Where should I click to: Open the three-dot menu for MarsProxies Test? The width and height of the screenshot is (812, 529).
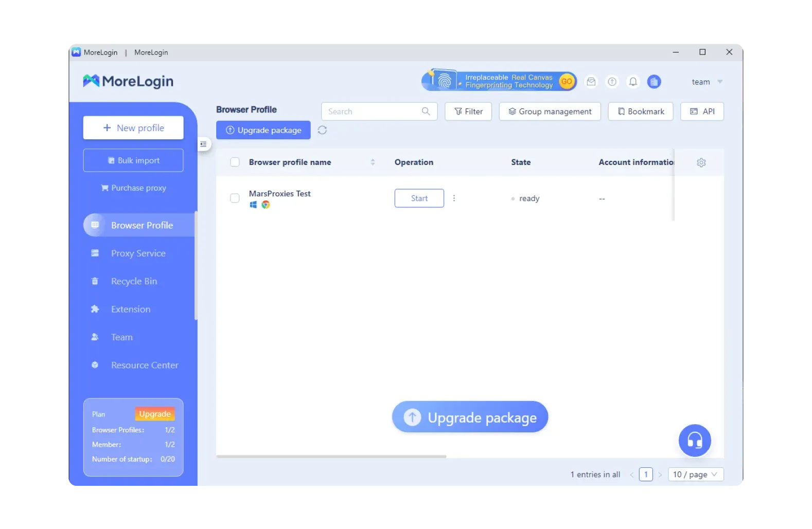pyautogui.click(x=454, y=198)
